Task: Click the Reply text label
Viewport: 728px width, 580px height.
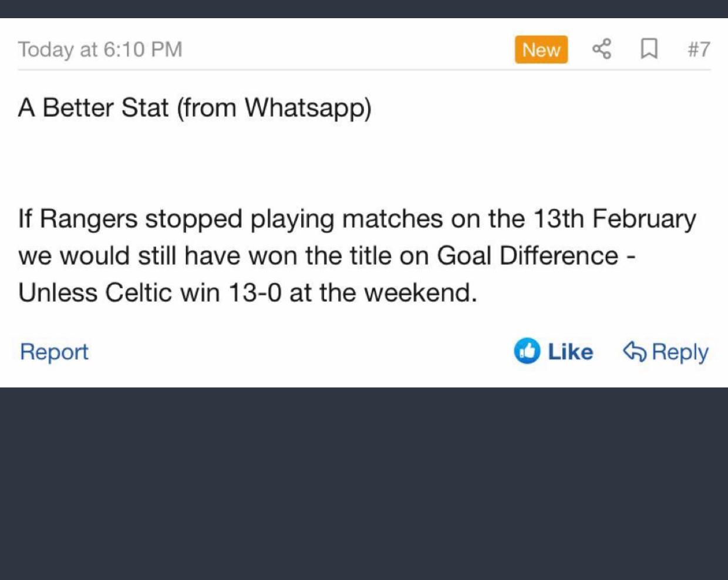Action: click(x=680, y=352)
